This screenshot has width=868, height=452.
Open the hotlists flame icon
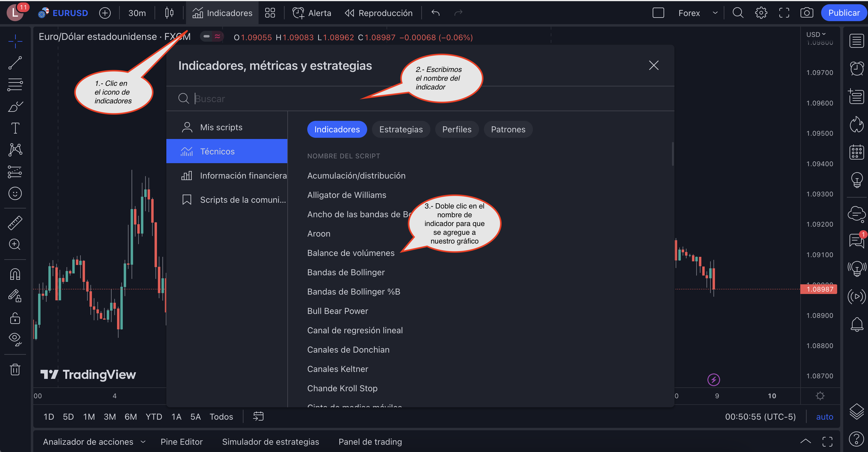click(856, 124)
